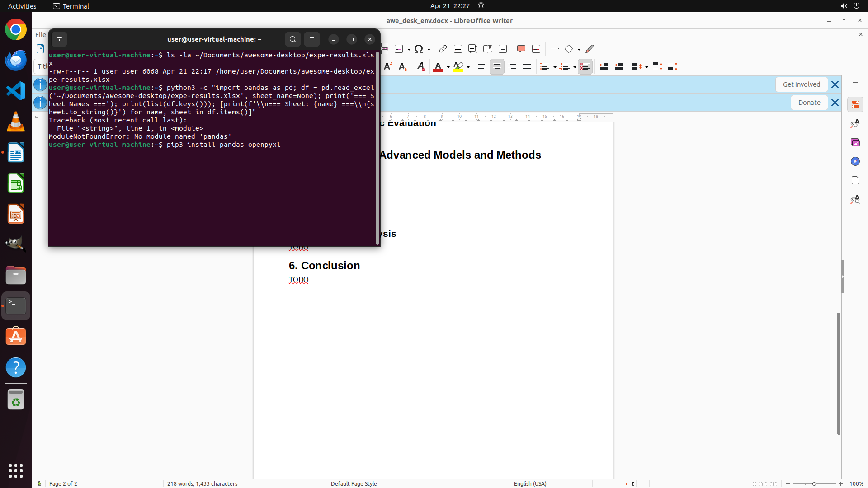Click the Get involved button
The image size is (868, 488).
tap(801, 84)
